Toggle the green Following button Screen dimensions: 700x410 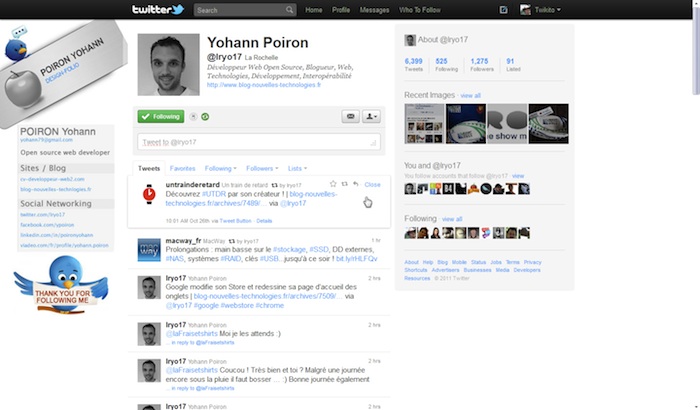coord(160,116)
